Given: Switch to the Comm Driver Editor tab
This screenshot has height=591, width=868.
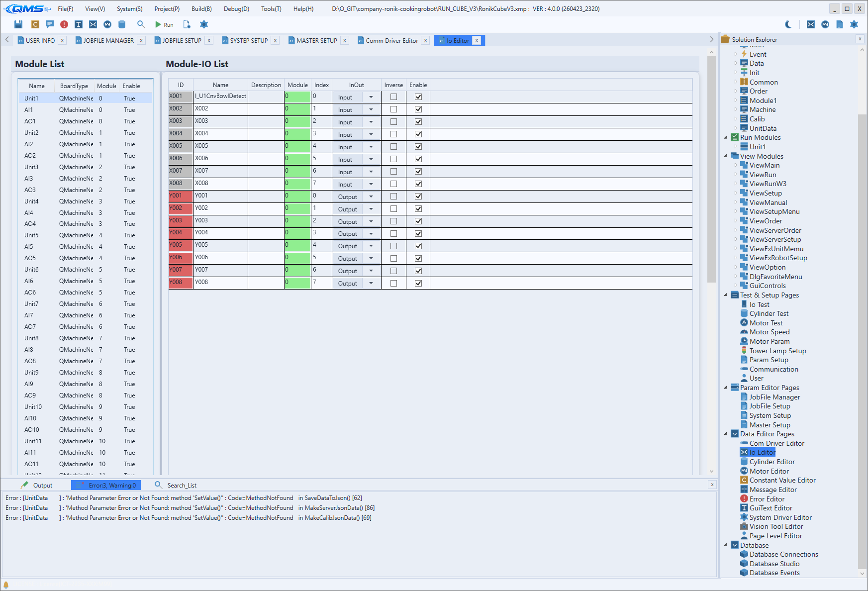Looking at the screenshot, I should point(391,40).
